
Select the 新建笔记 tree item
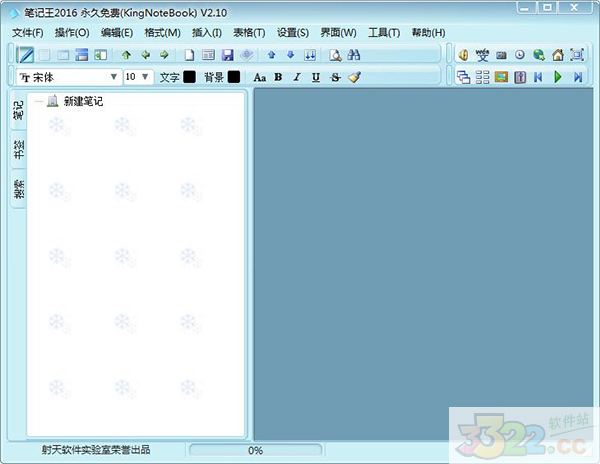[x=83, y=101]
